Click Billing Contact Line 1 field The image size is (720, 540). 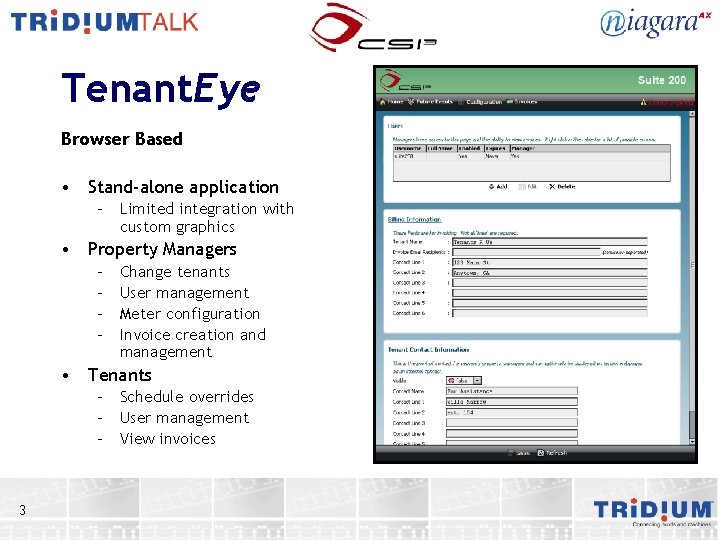[x=550, y=262]
